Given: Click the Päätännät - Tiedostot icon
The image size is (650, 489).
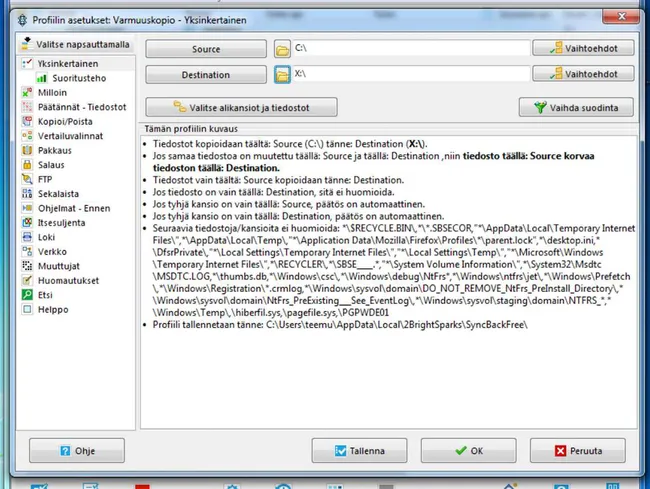Looking at the screenshot, I should tap(27, 107).
